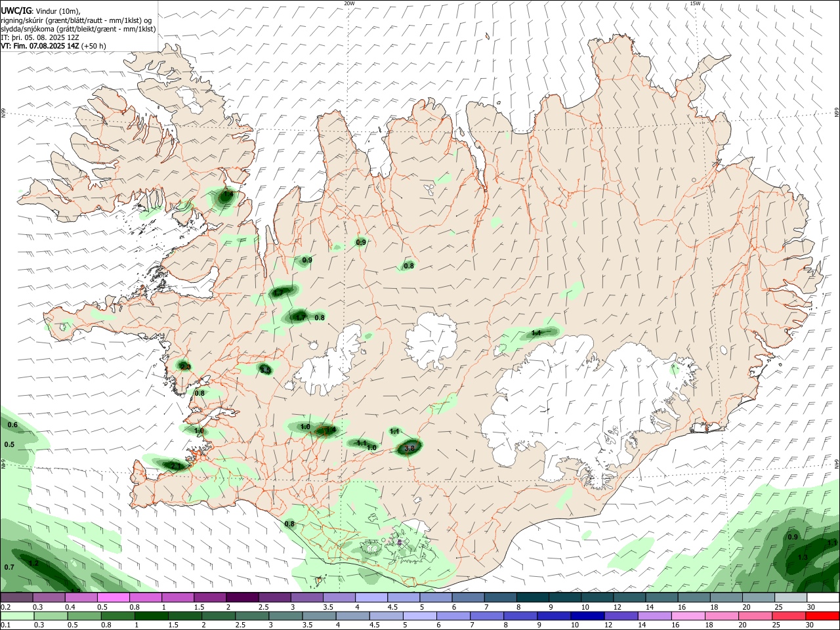Click the 1.3 precipitation value over the sea

point(803,557)
